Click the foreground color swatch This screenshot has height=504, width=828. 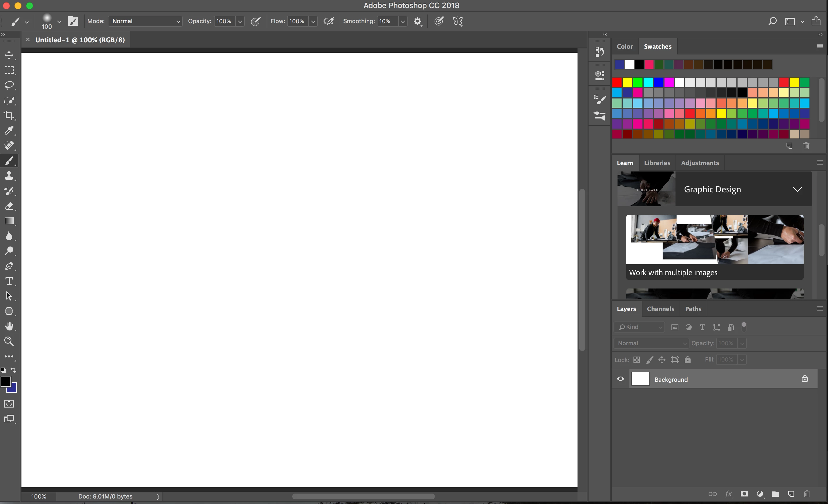click(x=6, y=382)
